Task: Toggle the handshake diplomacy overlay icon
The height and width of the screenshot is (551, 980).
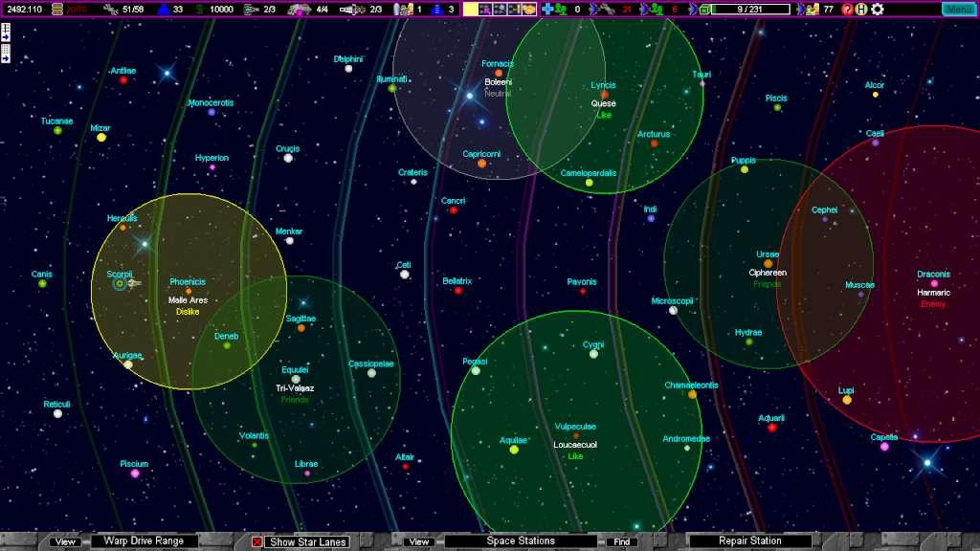Action: pyautogui.click(x=529, y=9)
